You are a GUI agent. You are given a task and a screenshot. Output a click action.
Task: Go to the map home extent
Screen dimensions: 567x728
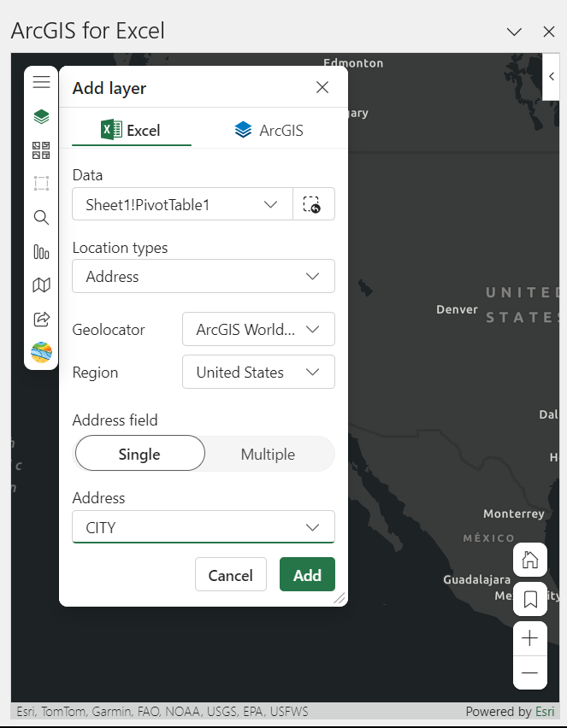pos(530,560)
